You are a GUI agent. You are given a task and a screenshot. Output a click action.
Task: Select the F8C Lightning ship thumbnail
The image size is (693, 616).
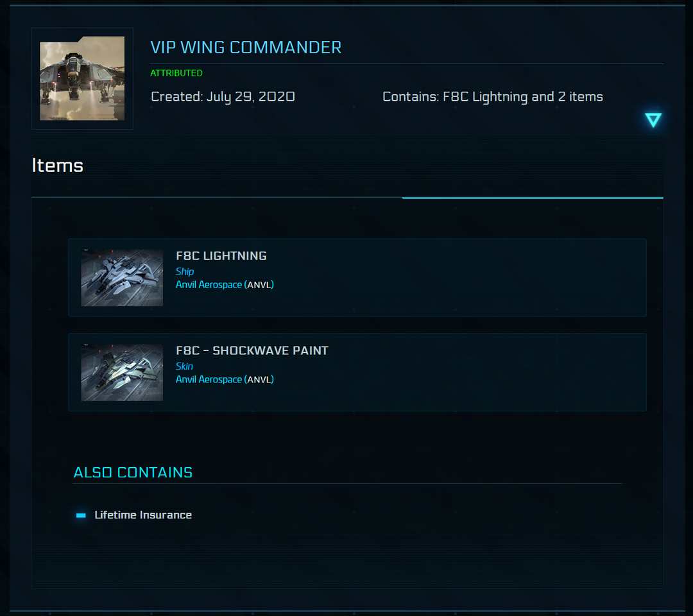pos(122,278)
